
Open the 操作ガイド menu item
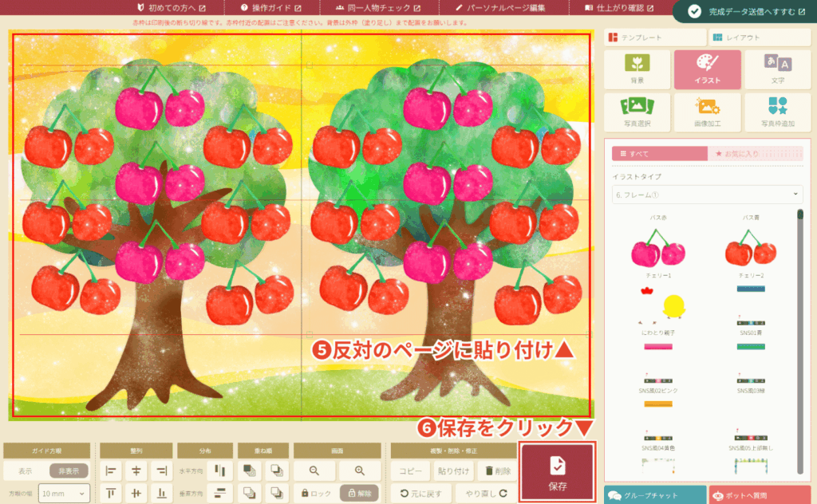pos(266,8)
